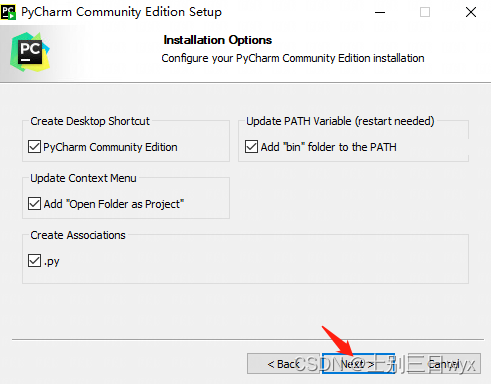Uncheck the .py file association checkbox
The width and height of the screenshot is (491, 384).
pyautogui.click(x=34, y=261)
